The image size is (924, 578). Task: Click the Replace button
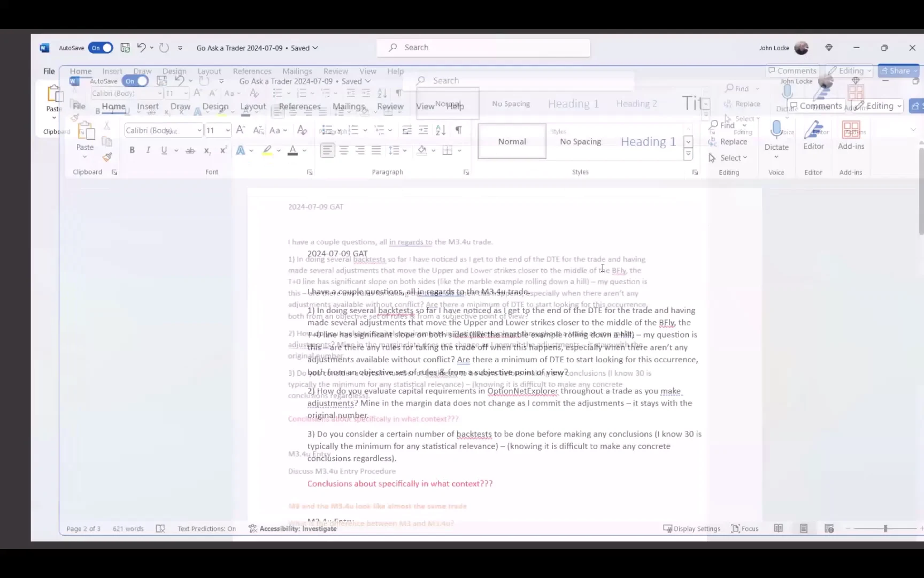click(x=728, y=142)
